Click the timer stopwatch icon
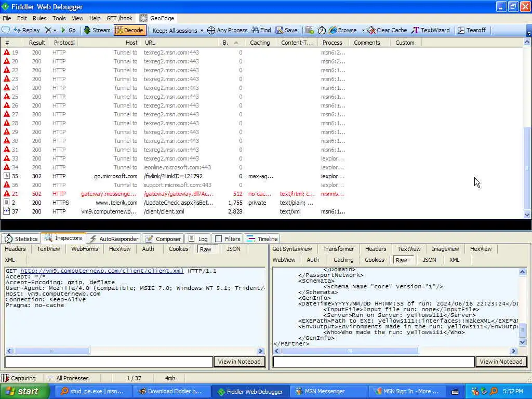The image size is (532, 399). pyautogui.click(x=322, y=30)
